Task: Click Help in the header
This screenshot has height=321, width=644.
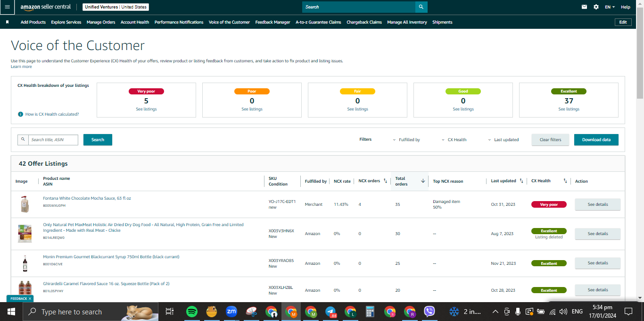Action: (625, 7)
